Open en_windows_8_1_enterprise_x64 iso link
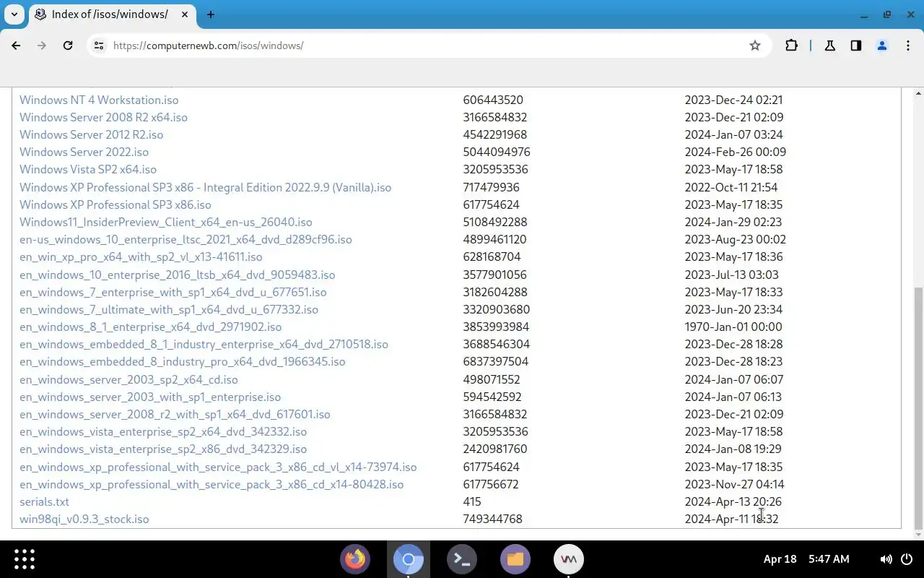 [x=151, y=327]
